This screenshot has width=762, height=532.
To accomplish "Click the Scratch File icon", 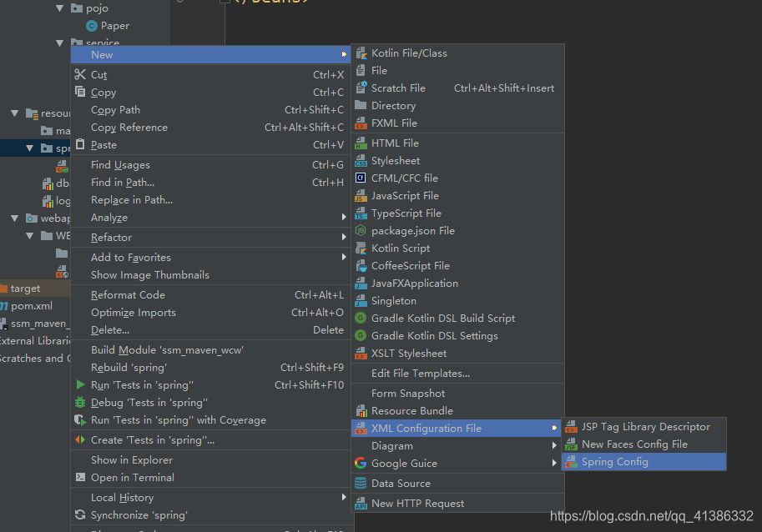I will point(361,88).
